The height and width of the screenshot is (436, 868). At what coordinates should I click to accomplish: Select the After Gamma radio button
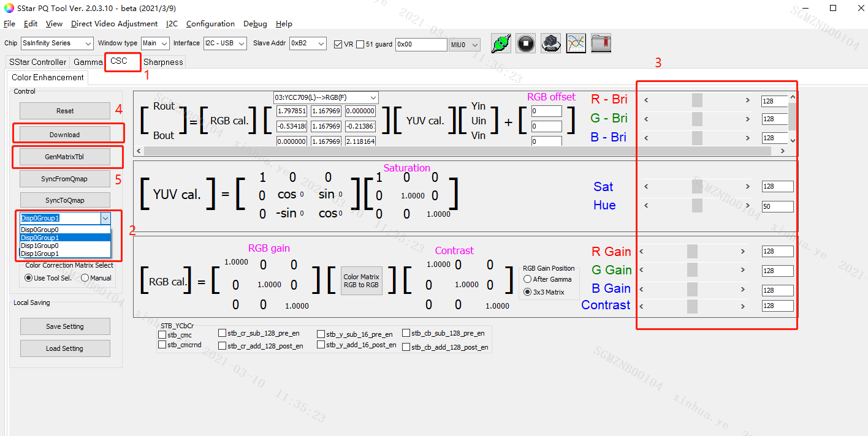pos(527,279)
